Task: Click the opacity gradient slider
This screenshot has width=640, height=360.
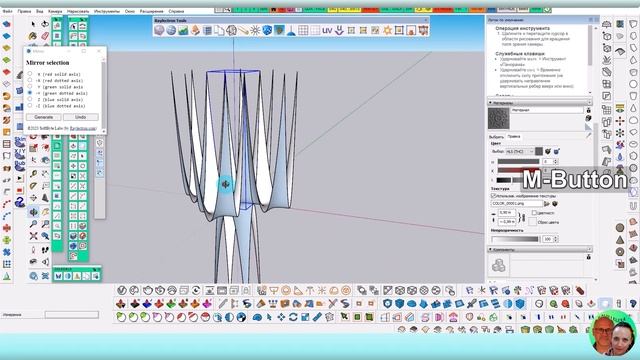Action: 515,239
